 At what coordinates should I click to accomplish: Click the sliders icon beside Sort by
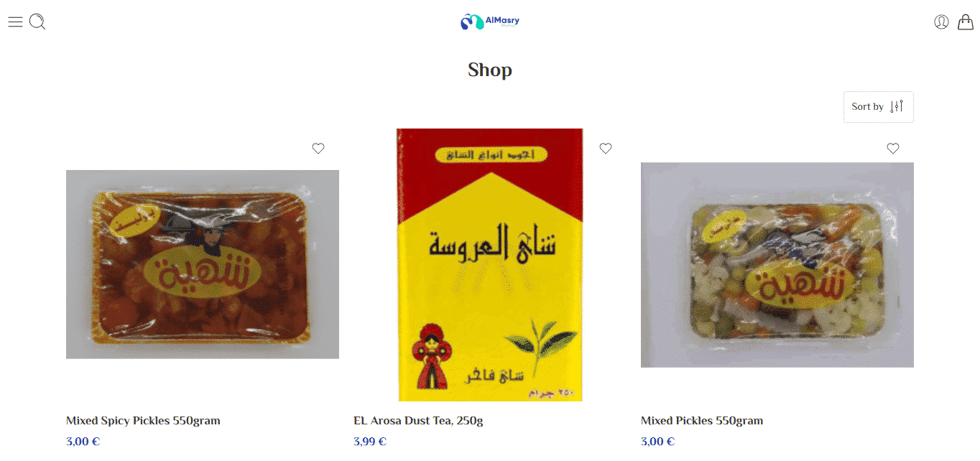coord(897,107)
